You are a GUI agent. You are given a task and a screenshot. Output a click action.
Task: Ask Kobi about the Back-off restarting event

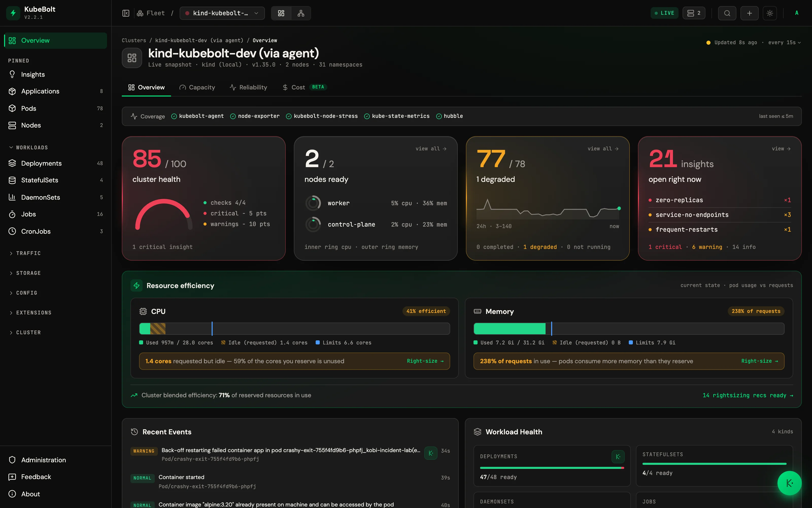[431, 453]
